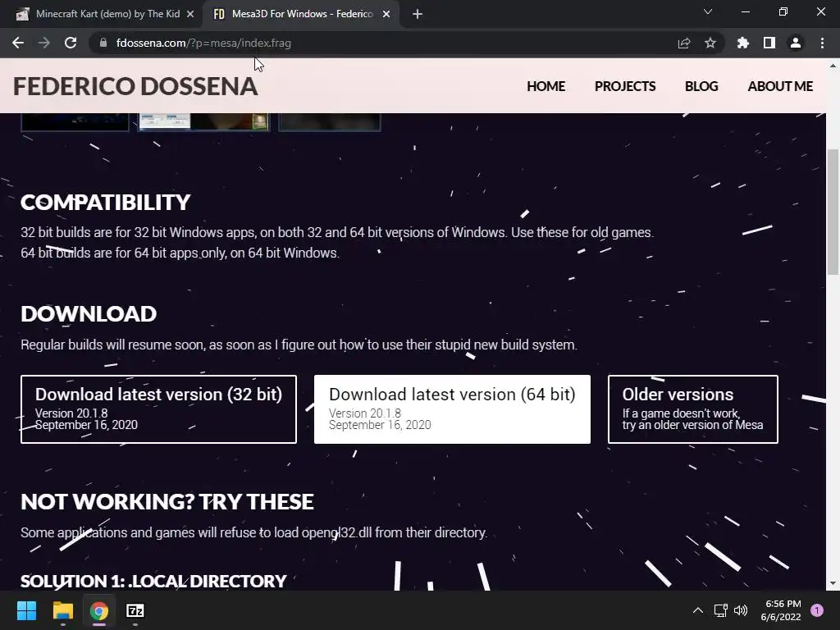Image resolution: width=840 pixels, height=630 pixels.
Task: Open Chrome's three-dot menu
Action: click(x=822, y=43)
